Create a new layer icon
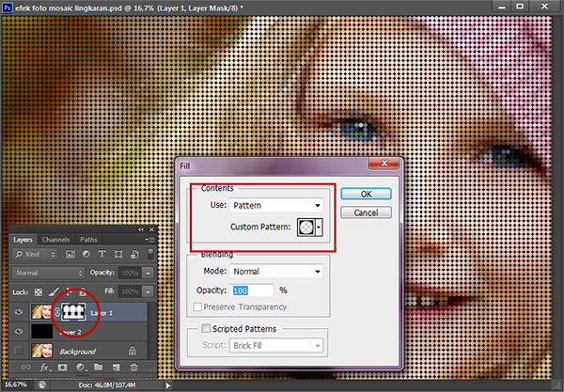The image size is (564, 392). (116, 368)
